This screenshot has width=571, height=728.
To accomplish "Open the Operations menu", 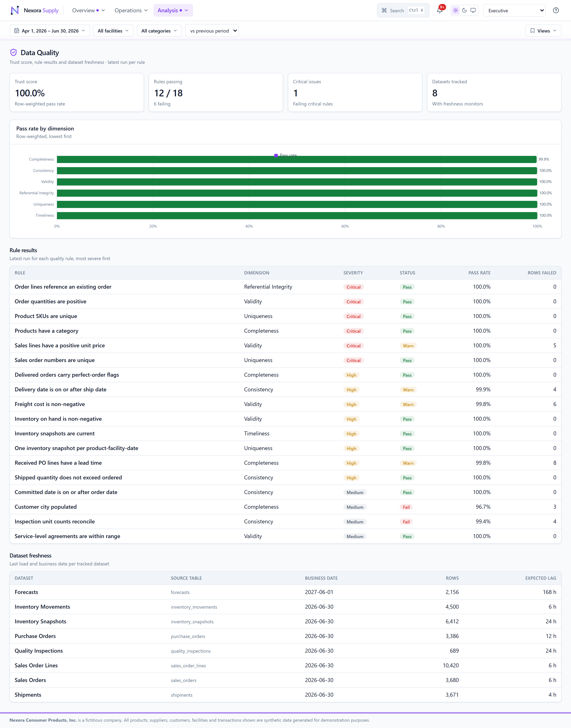I will point(131,10).
